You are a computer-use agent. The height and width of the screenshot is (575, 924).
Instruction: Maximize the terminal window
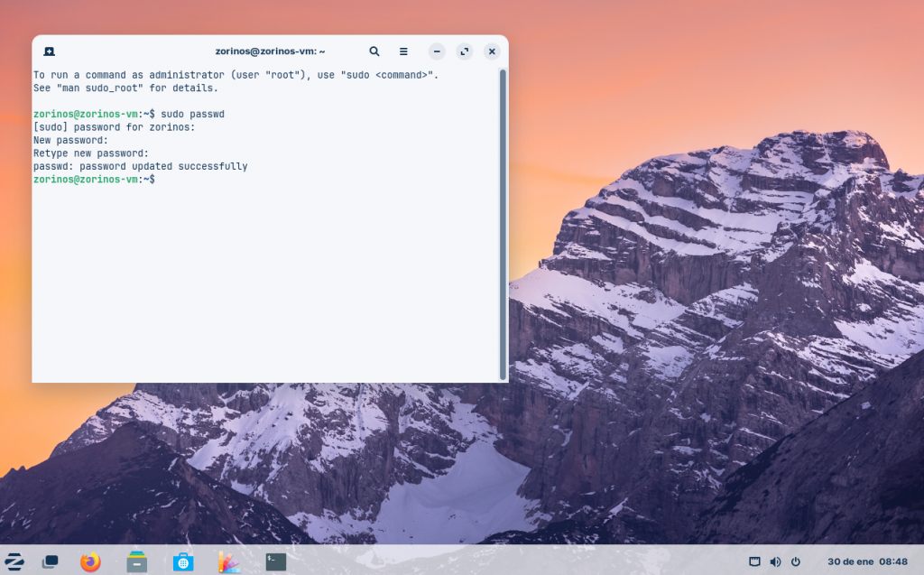[x=464, y=51]
